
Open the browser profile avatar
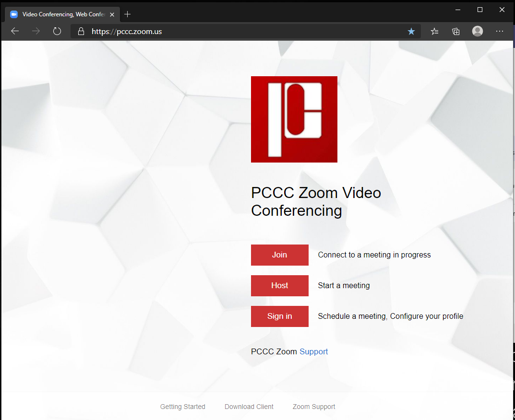[x=478, y=31]
